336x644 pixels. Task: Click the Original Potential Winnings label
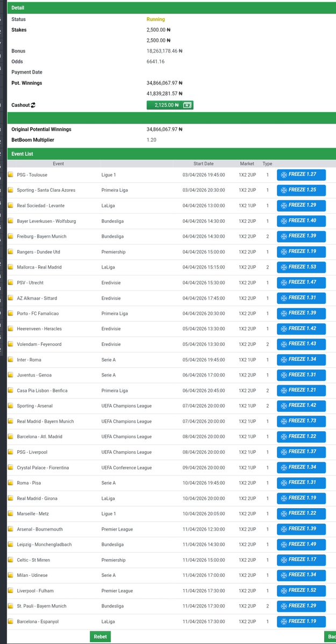[41, 129]
